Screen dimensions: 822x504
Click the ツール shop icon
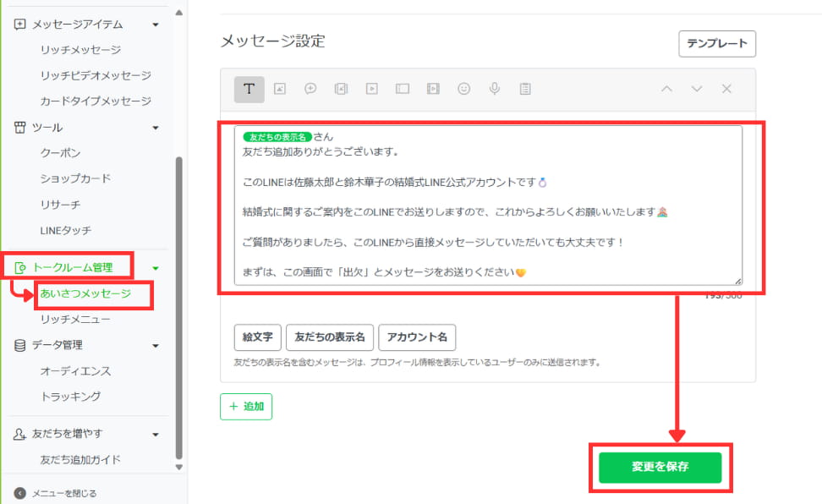(x=19, y=128)
